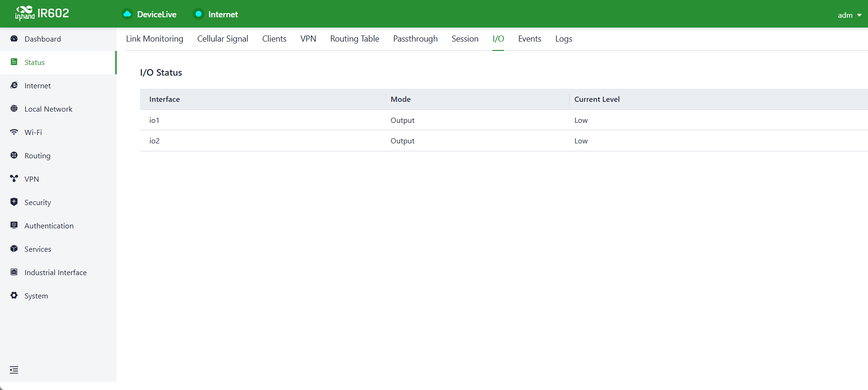Screen dimensions: 868x390
Task: Open the Routing Table tab
Action: point(355,39)
